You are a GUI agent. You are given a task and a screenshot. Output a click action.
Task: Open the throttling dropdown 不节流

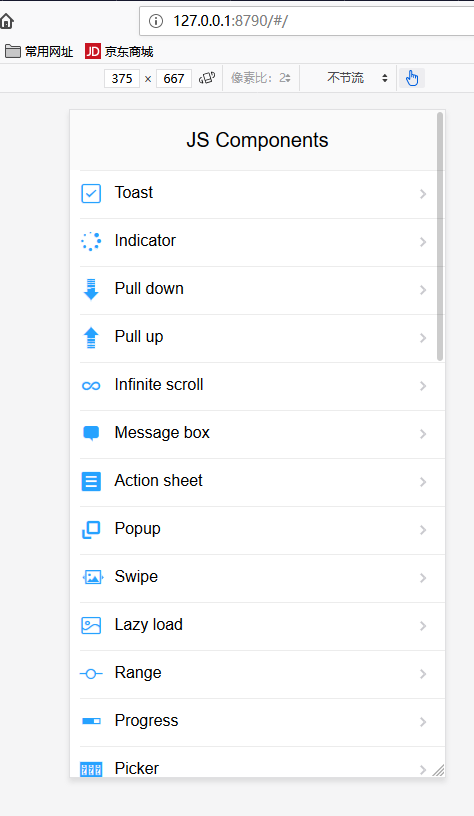coord(357,78)
